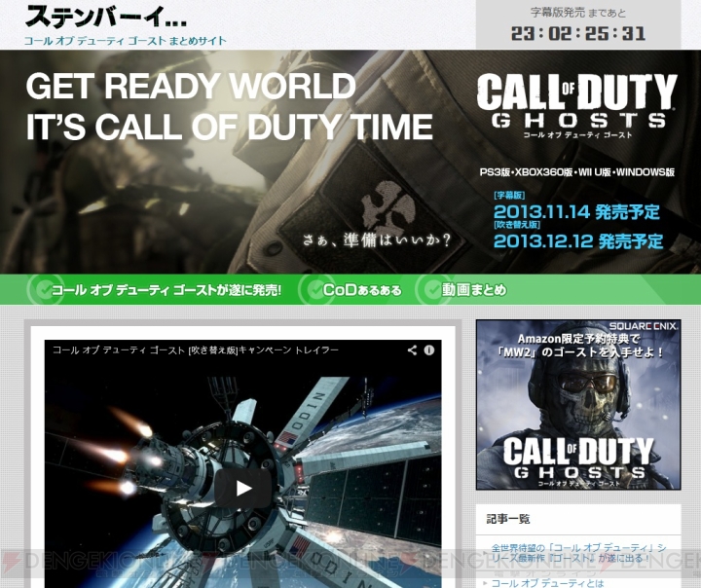Click コール オブ デューティ ゴースト まとめサイト subtitle
Viewport: 701px width, 588px height.
(x=126, y=41)
